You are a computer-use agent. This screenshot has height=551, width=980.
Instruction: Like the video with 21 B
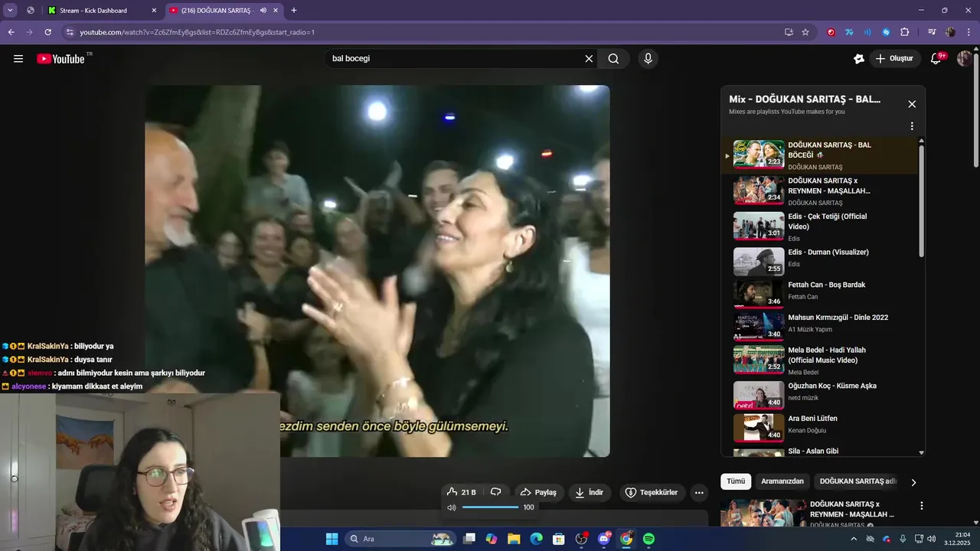(461, 492)
